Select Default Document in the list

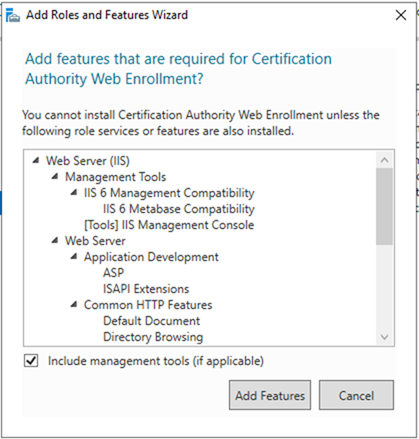click(151, 321)
